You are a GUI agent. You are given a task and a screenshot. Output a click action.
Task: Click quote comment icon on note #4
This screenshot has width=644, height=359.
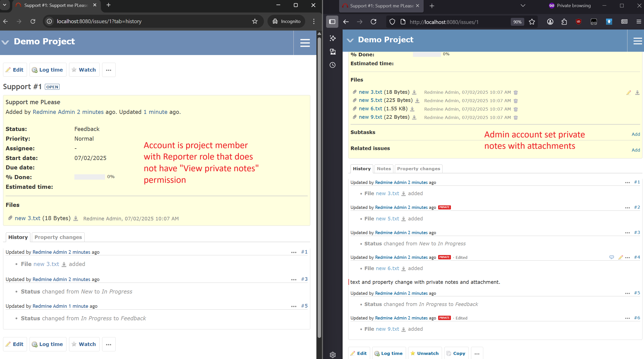click(x=611, y=257)
